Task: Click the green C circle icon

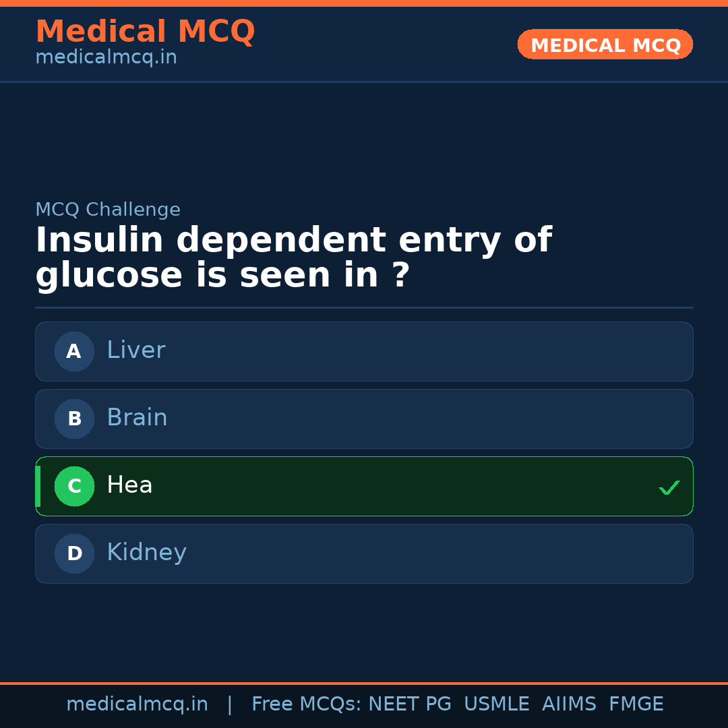Action: 74,486
